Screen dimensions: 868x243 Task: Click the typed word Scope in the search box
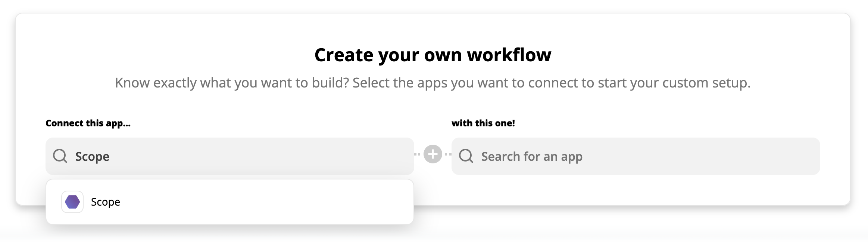point(92,156)
